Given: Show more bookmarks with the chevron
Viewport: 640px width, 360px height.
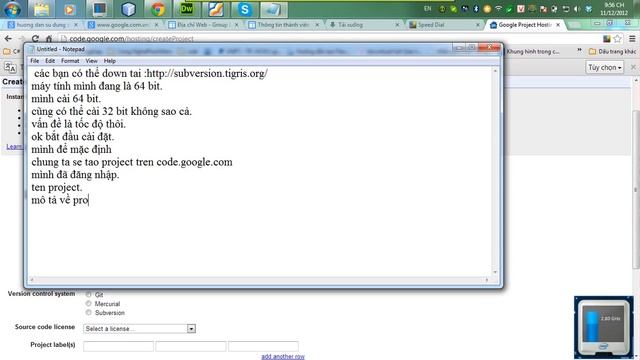Looking at the screenshot, I should [579, 51].
